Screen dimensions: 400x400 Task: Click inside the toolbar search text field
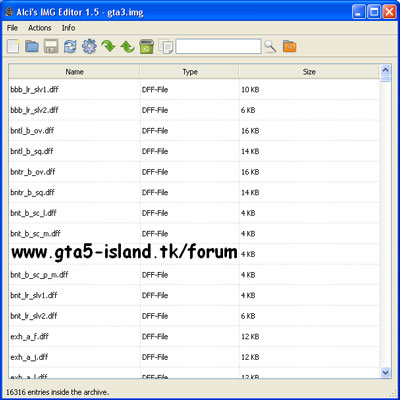point(218,46)
